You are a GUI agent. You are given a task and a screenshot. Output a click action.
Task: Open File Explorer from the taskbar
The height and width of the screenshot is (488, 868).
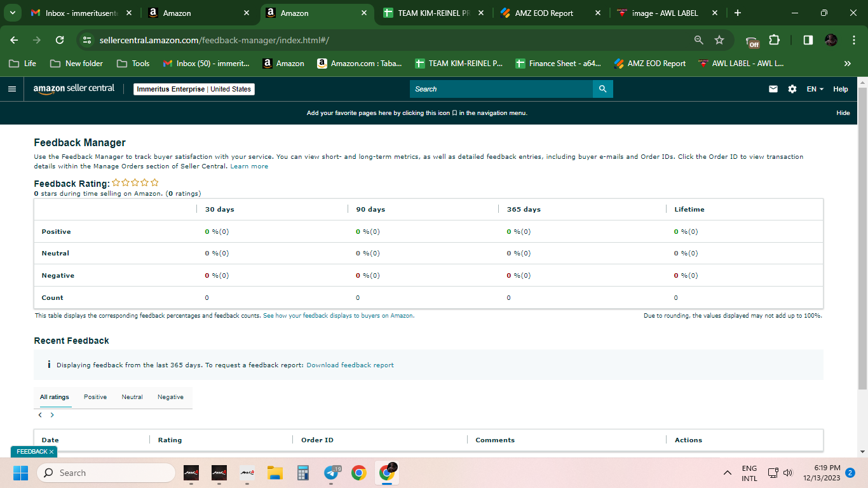(x=275, y=473)
